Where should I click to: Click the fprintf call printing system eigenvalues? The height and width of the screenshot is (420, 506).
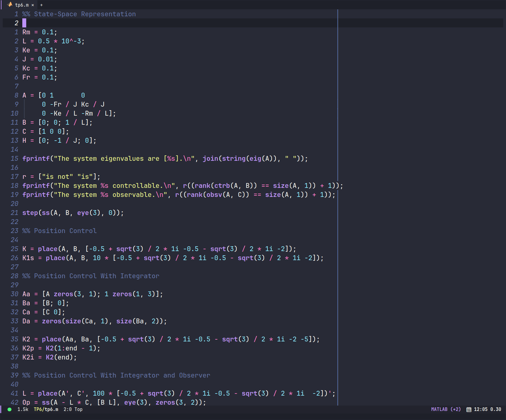[36, 159]
